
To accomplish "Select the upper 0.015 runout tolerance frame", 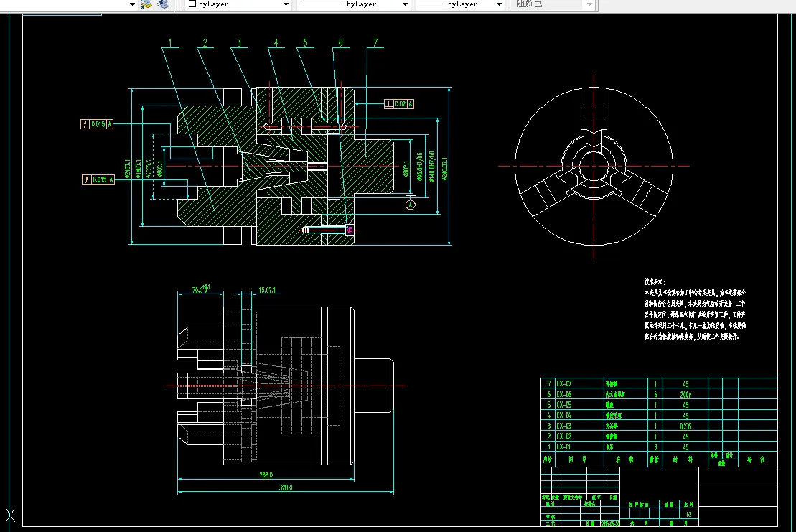I will tap(97, 124).
